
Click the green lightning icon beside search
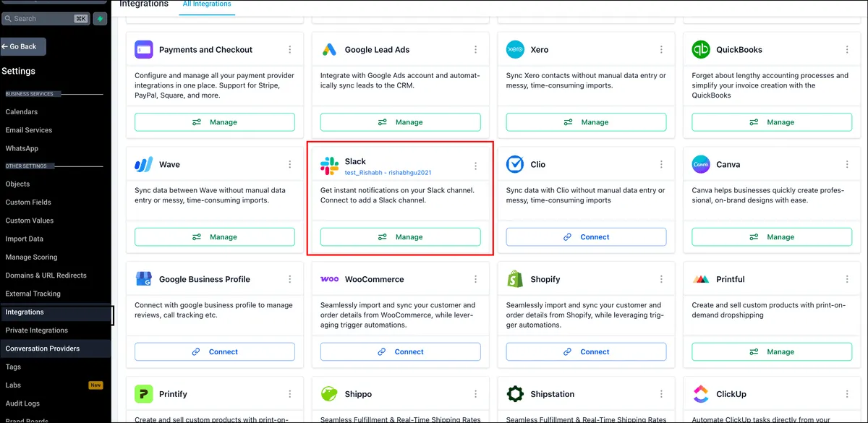click(x=100, y=19)
